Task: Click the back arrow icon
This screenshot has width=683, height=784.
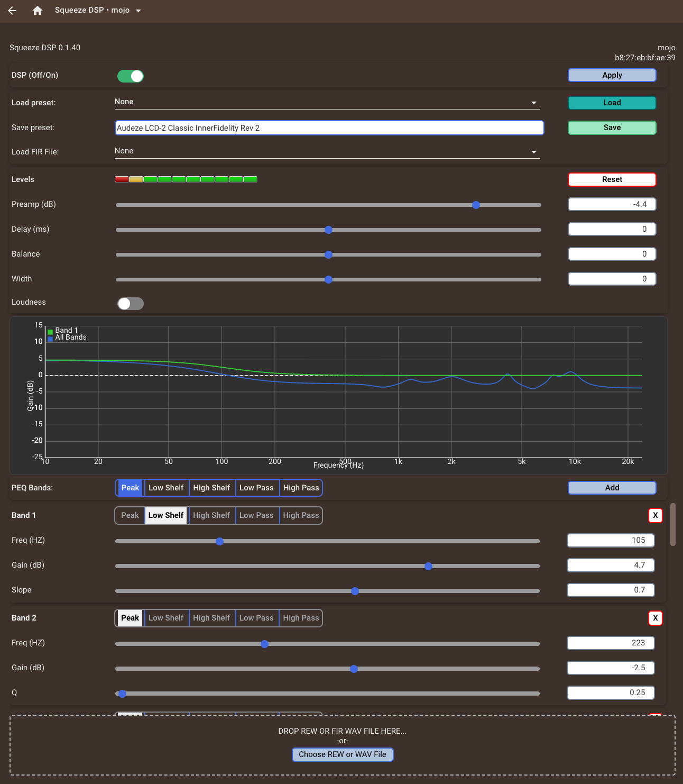Action: point(13,11)
